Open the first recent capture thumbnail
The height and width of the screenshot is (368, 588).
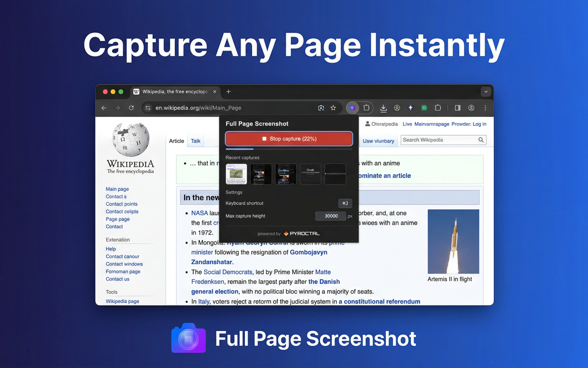click(x=236, y=174)
